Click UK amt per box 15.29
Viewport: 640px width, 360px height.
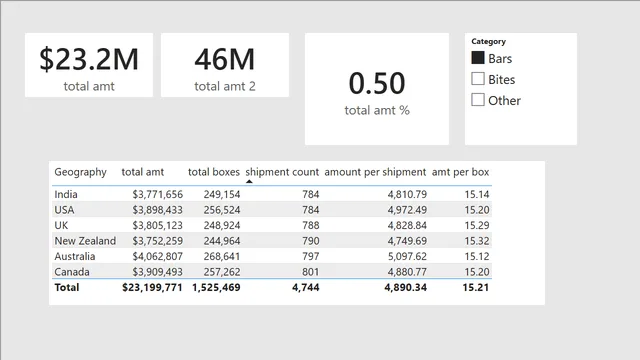[x=477, y=225]
